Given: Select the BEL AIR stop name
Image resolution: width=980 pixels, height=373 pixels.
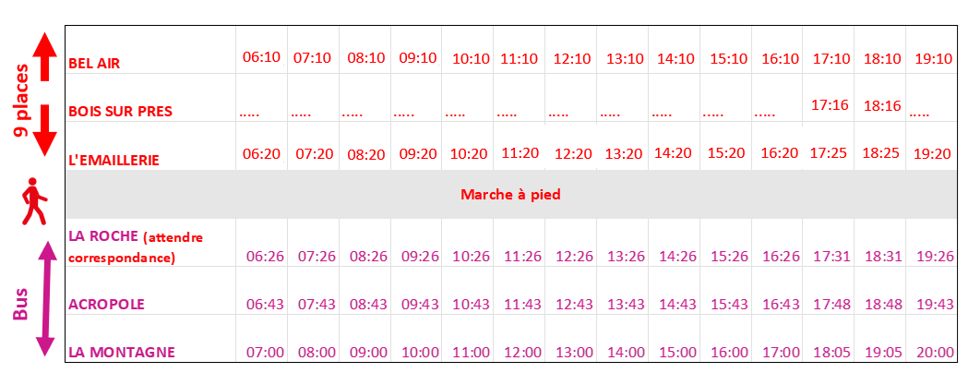Looking at the screenshot, I should pyautogui.click(x=94, y=63).
